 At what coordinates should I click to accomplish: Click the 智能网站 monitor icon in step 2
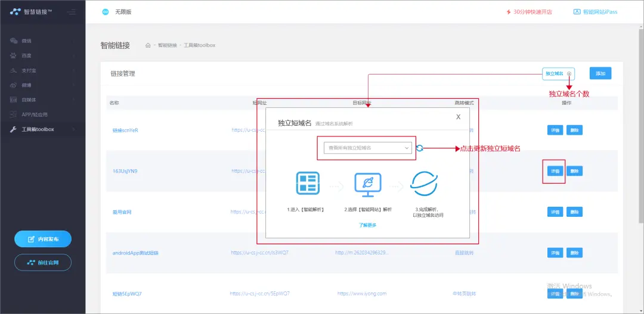[x=368, y=184]
